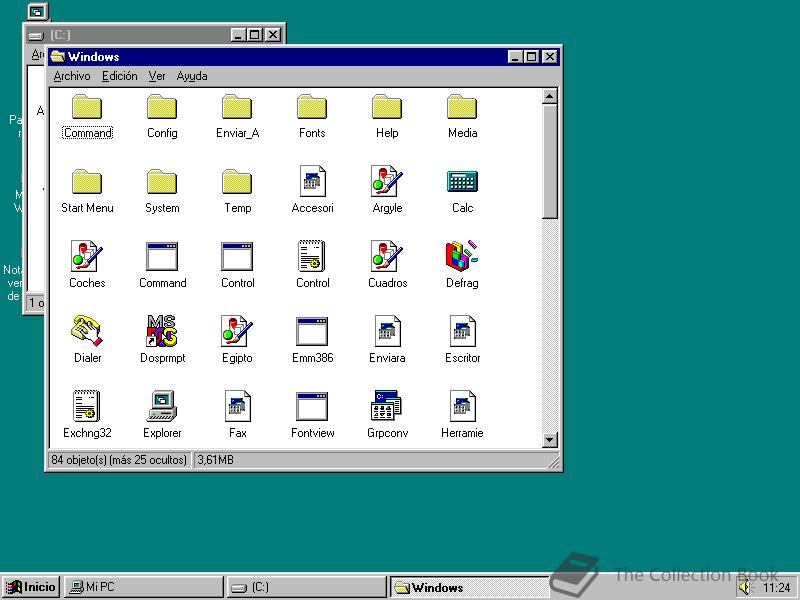Select the Grpconv icon
Screen dimensions: 800x600
click(387, 406)
